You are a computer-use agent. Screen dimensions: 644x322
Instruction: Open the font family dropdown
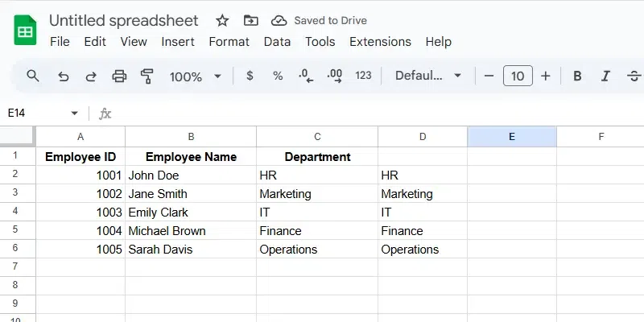point(428,76)
